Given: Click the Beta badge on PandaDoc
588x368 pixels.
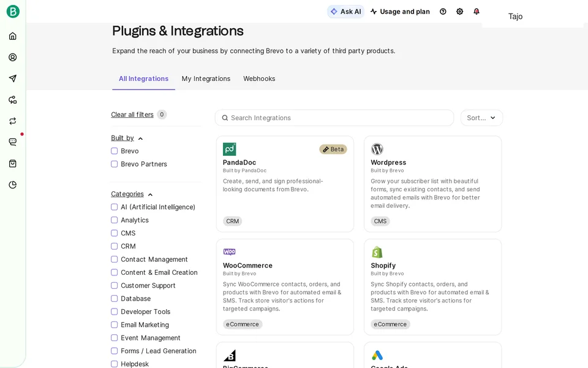Looking at the screenshot, I should point(333,149).
